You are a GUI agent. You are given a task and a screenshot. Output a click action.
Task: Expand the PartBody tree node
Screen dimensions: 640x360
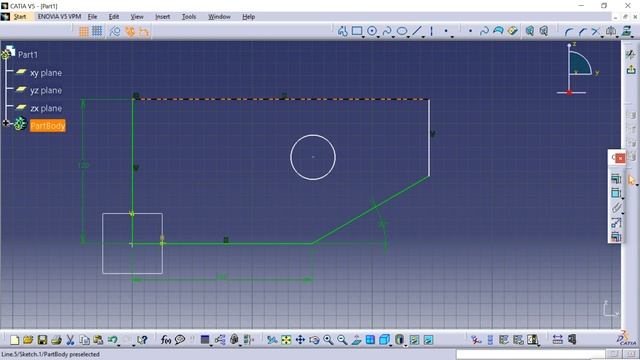click(6, 123)
